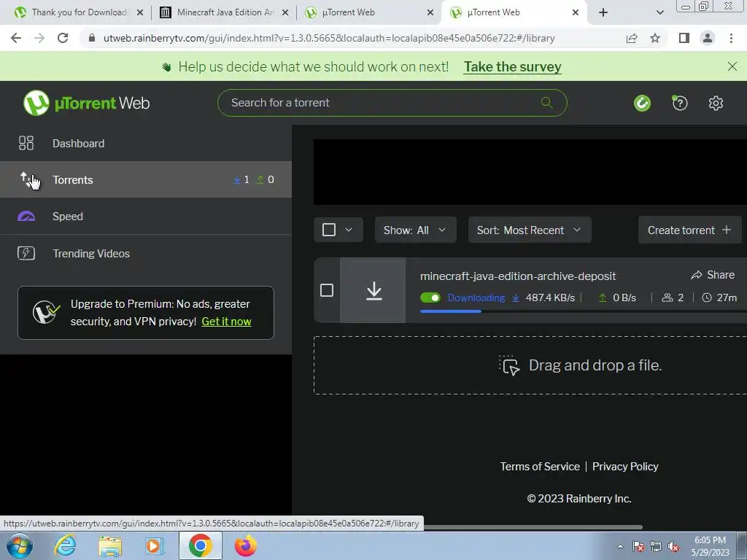Click Share on the torrent row
The width and height of the screenshot is (747, 560).
[x=713, y=275]
